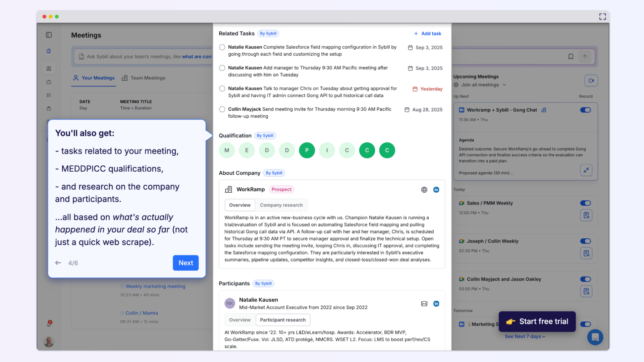Open notes icon for Collin Mayjack and Jason Oakley

pos(586,291)
